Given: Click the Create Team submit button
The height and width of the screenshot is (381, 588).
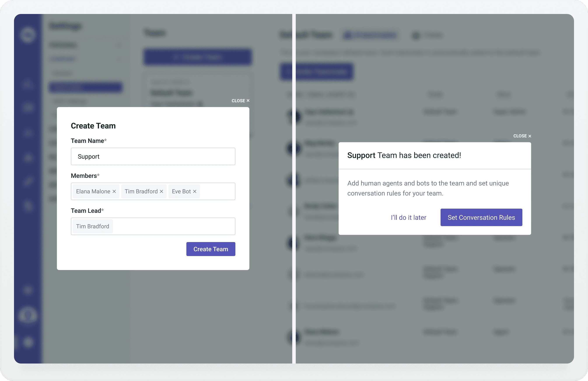Looking at the screenshot, I should point(211,249).
